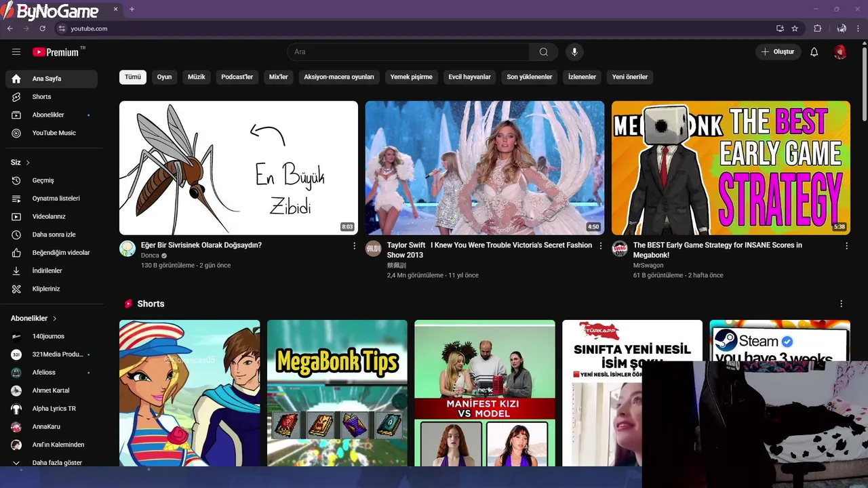Go back in browser
The width and height of the screenshot is (868, 488).
click(10, 28)
